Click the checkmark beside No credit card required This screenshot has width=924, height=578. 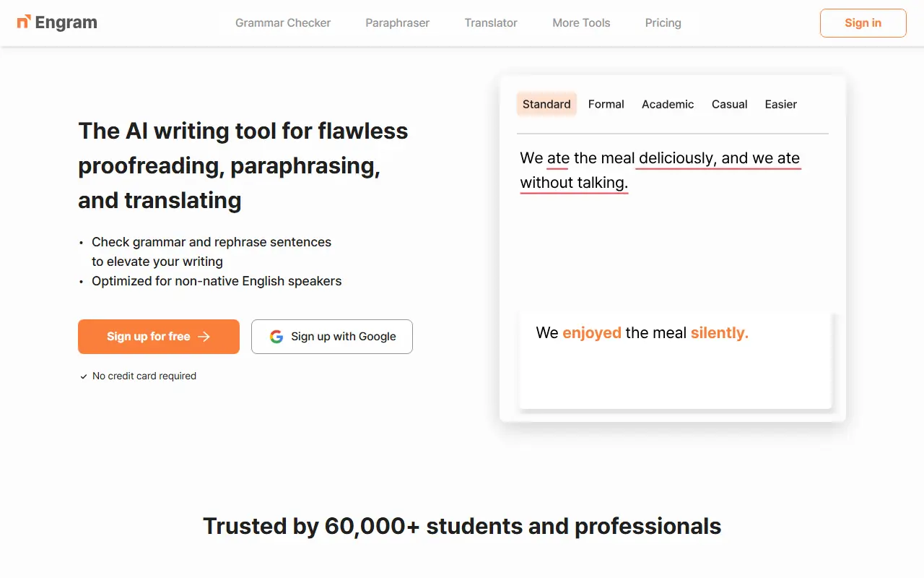pyautogui.click(x=84, y=376)
